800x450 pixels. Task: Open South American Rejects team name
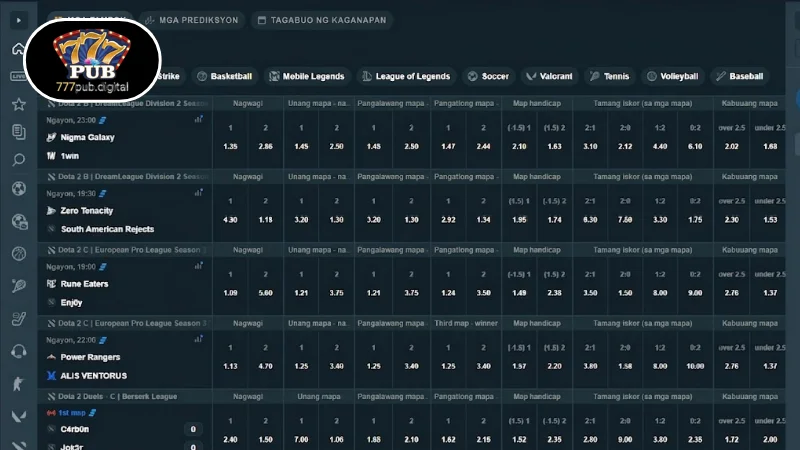click(108, 229)
